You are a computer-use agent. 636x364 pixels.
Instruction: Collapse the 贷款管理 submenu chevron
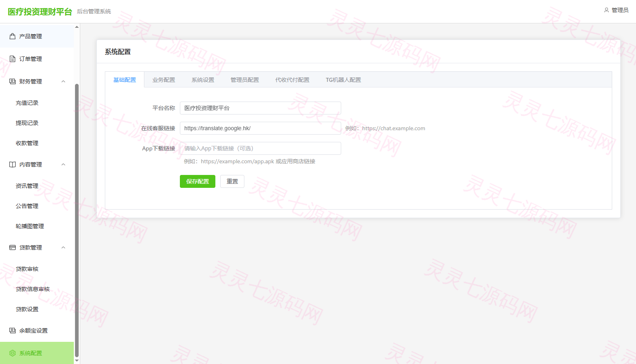[x=63, y=248]
